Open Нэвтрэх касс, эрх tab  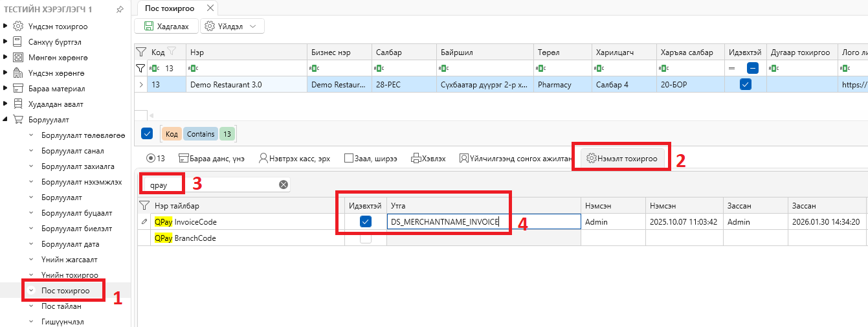(x=295, y=158)
